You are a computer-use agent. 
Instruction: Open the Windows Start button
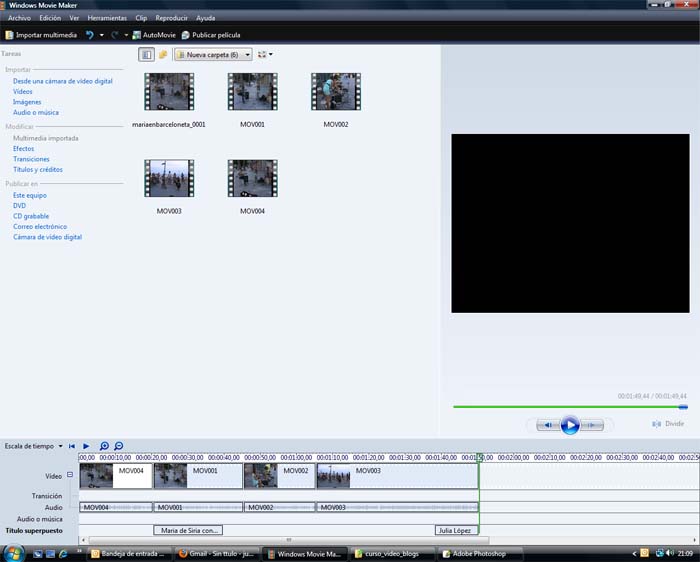point(13,554)
